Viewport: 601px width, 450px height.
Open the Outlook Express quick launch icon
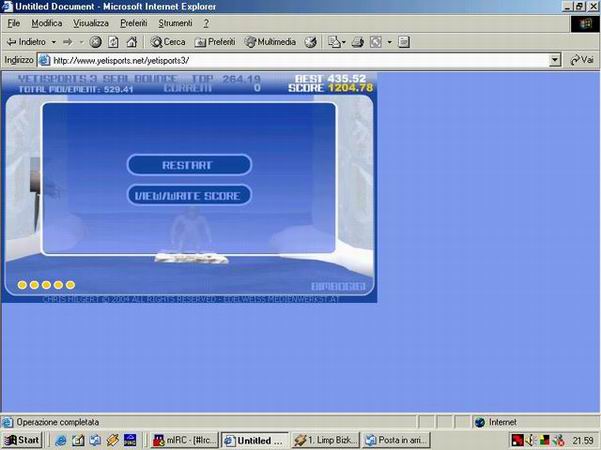pyautogui.click(x=95, y=440)
